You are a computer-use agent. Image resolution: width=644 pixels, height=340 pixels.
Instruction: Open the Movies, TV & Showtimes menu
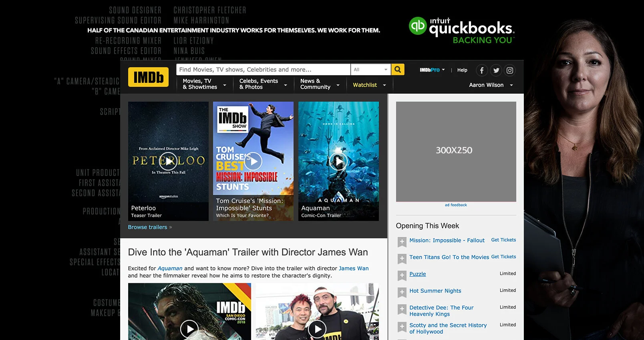(x=205, y=84)
